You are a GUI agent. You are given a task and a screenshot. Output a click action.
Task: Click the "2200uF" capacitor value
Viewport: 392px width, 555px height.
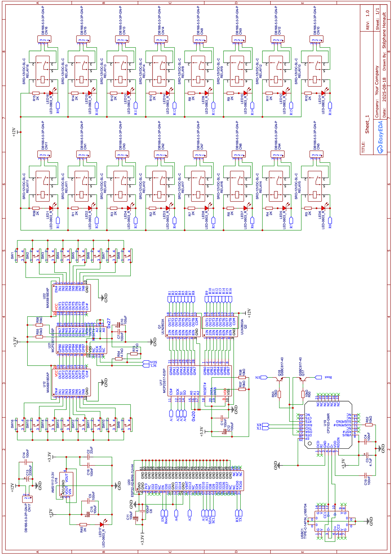click(30, 471)
